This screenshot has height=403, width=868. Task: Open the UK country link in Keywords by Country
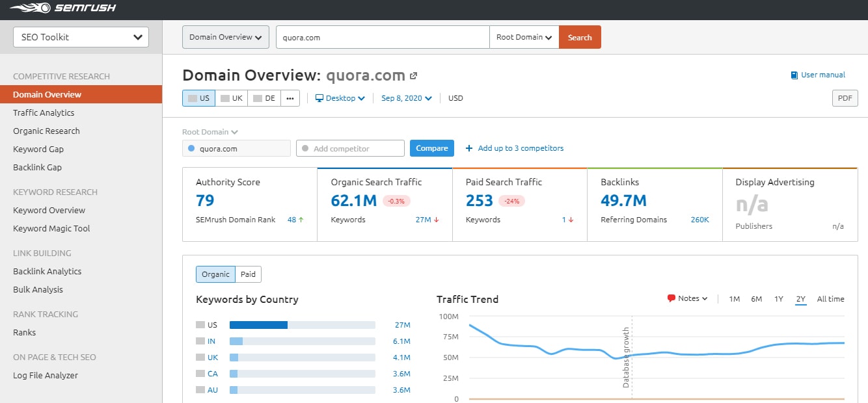[213, 357]
